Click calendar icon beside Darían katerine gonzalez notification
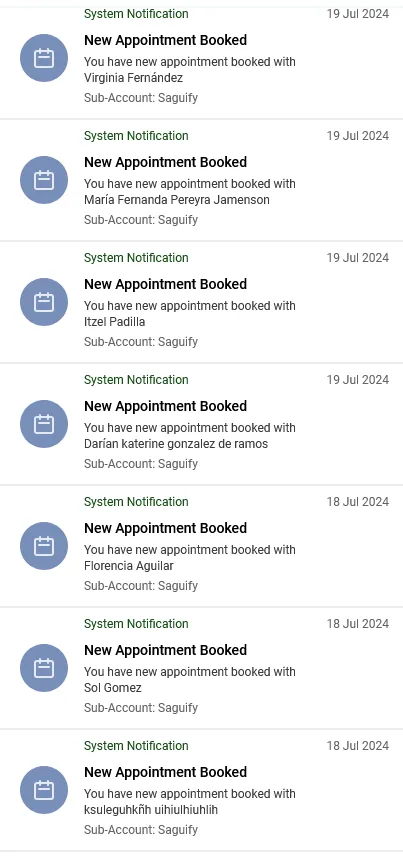Viewport: 403px width, 856px height. tap(44, 424)
